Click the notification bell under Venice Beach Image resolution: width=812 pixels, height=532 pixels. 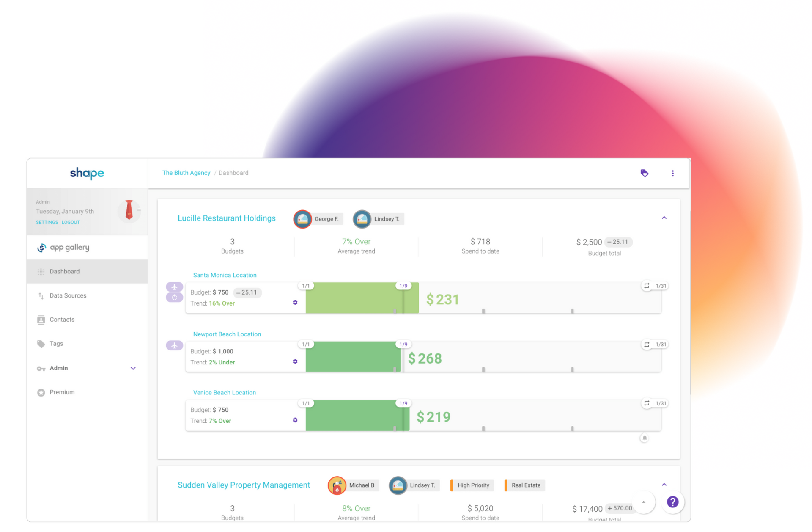[x=644, y=438]
